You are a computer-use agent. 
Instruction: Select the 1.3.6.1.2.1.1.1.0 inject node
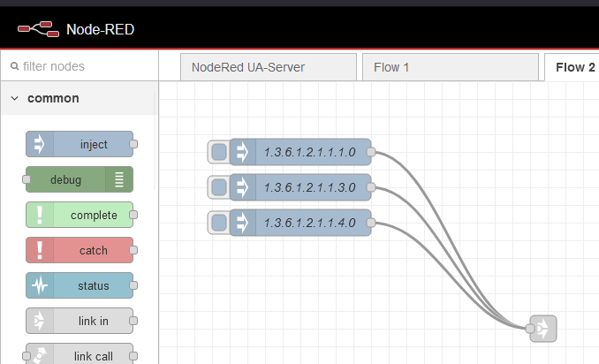click(x=300, y=152)
